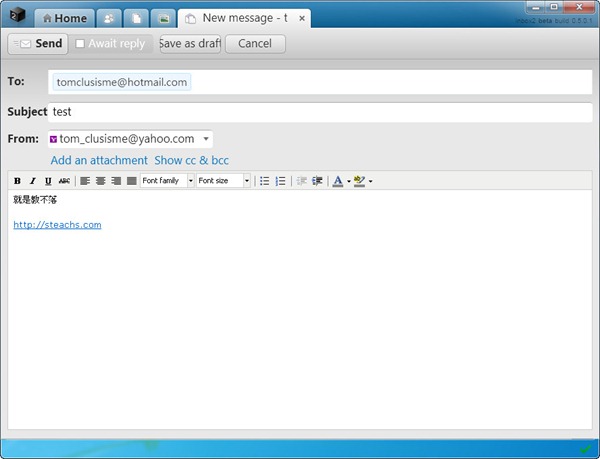
Task: Open the documents tab with page icon
Action: pos(136,18)
